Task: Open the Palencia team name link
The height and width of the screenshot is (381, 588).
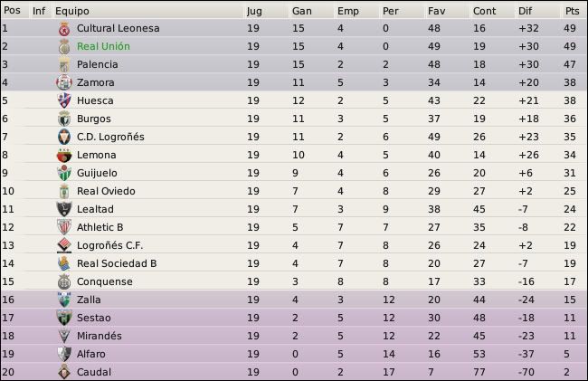Action: (x=98, y=64)
